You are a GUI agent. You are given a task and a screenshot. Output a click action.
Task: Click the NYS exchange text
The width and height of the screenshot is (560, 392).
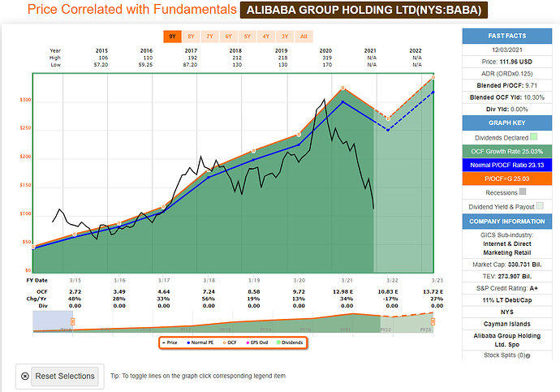(506, 312)
